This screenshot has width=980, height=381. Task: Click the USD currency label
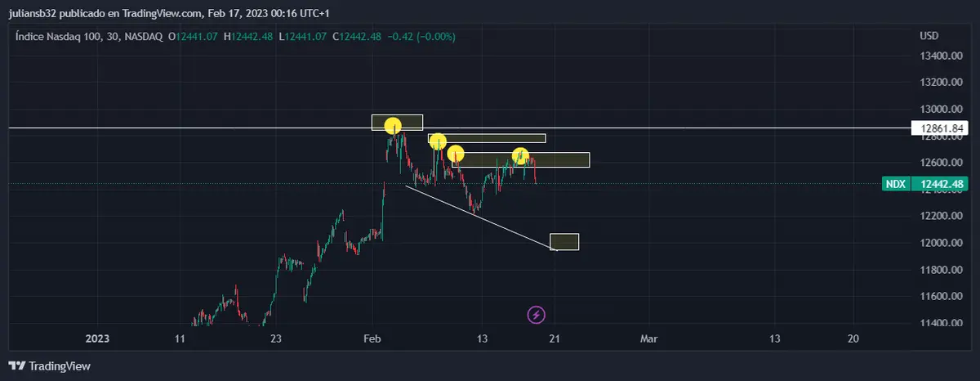929,37
